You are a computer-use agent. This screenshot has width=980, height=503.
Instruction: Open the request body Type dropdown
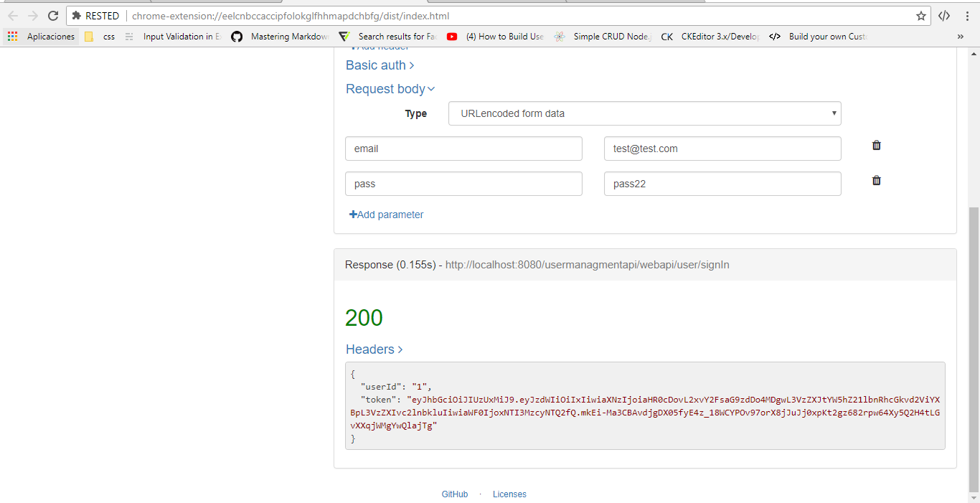[644, 113]
